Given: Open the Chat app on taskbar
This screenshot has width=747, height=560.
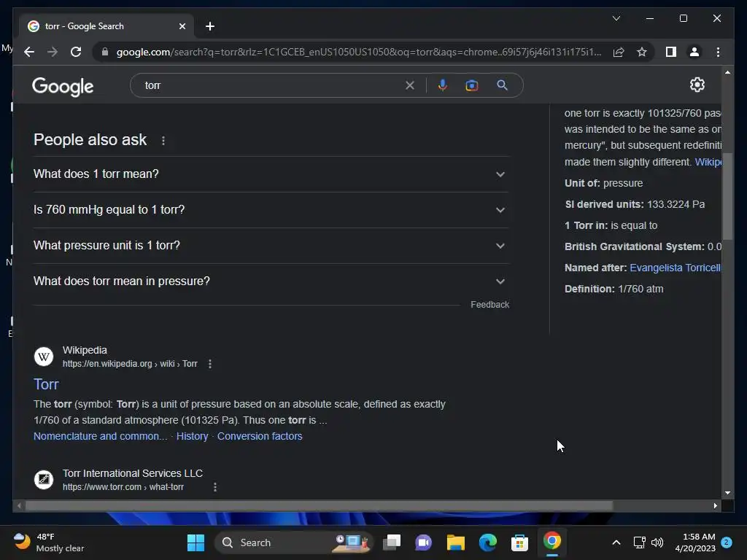Looking at the screenshot, I should pos(424,542).
